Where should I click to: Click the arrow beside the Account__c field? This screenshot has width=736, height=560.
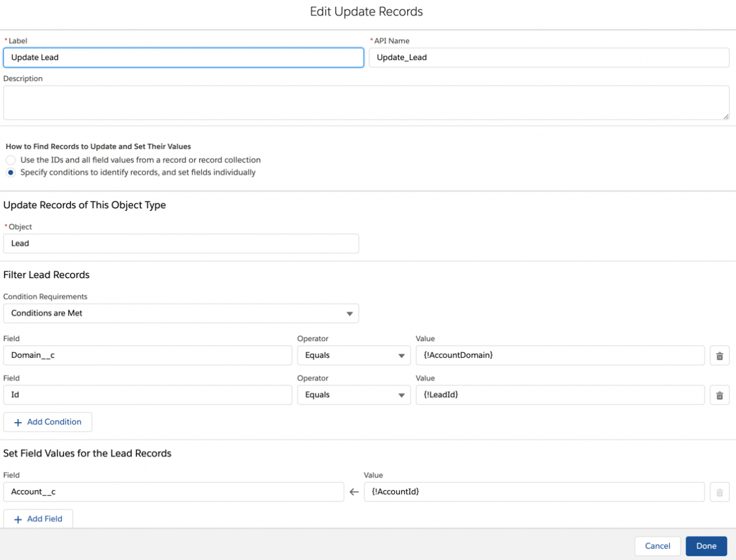click(354, 491)
